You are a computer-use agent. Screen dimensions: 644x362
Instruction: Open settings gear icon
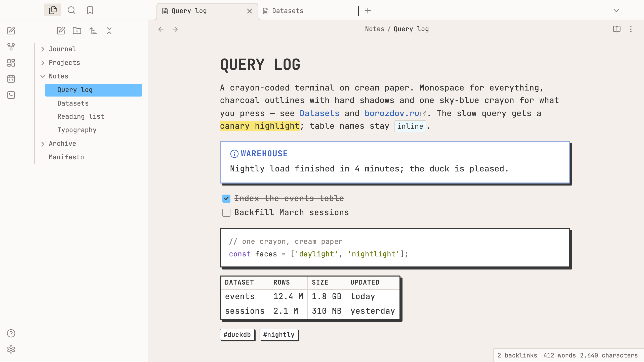(11, 349)
